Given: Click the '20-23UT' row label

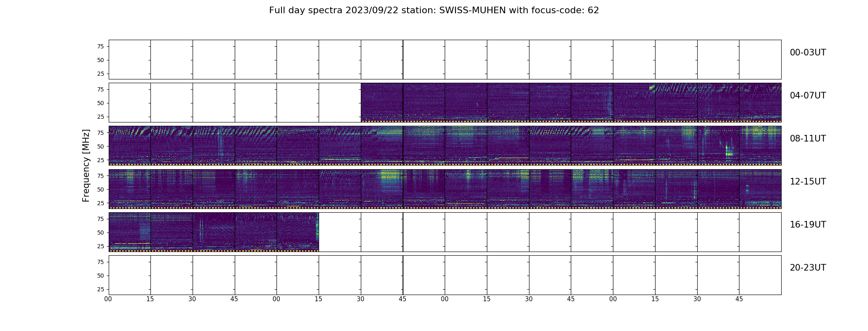Looking at the screenshot, I should 808,268.
